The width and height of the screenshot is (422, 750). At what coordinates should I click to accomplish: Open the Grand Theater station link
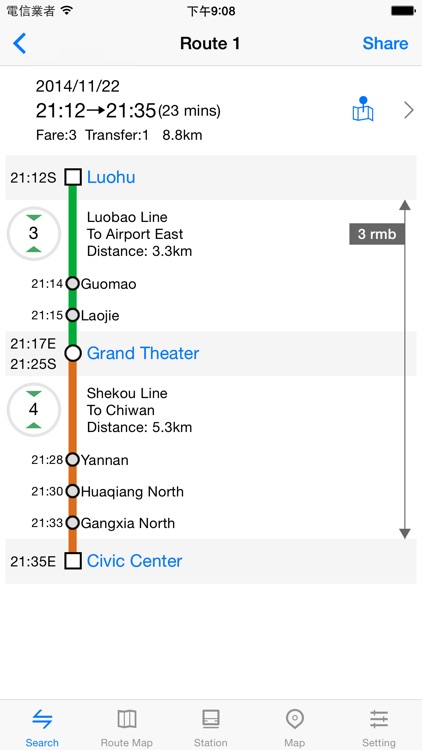[x=143, y=353]
